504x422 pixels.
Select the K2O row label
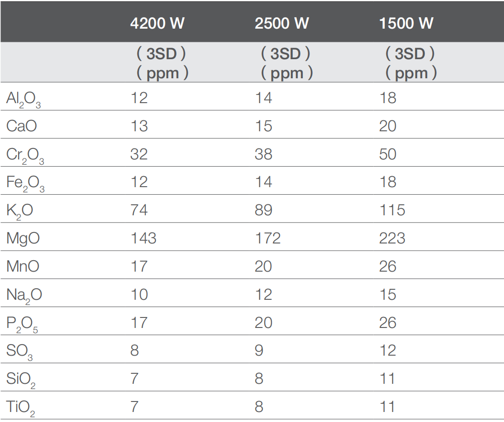tap(20, 211)
